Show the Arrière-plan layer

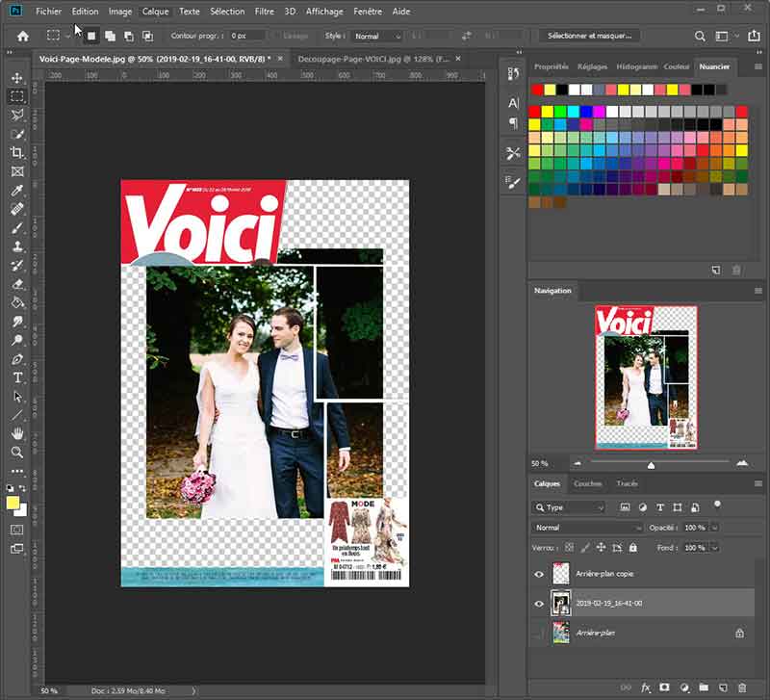[x=539, y=634]
